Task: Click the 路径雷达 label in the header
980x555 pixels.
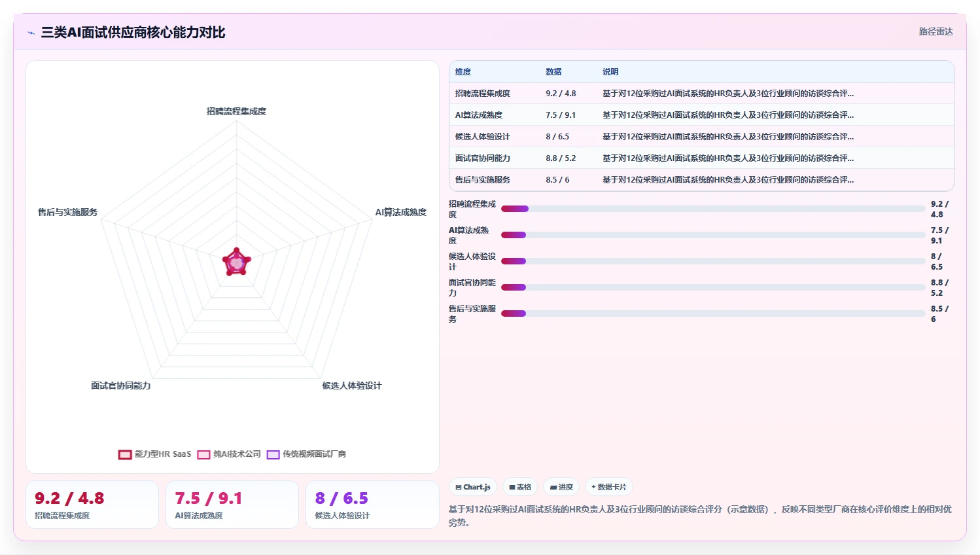Action: [x=936, y=31]
